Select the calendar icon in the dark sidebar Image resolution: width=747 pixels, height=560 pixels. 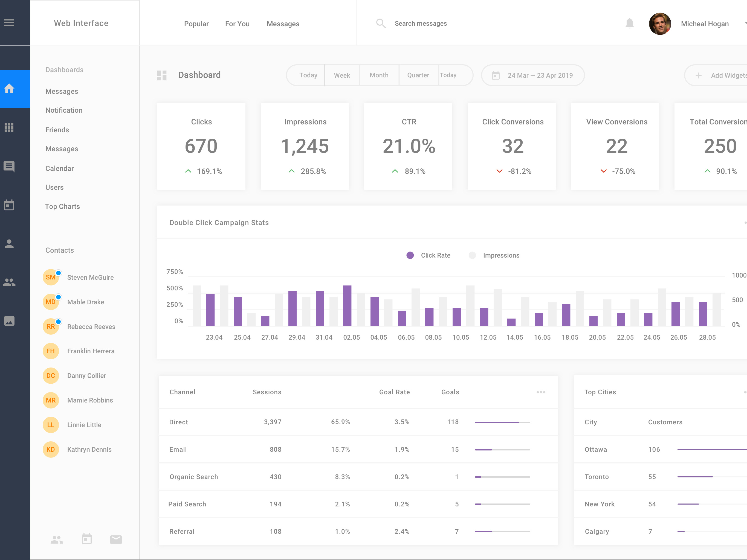click(9, 205)
